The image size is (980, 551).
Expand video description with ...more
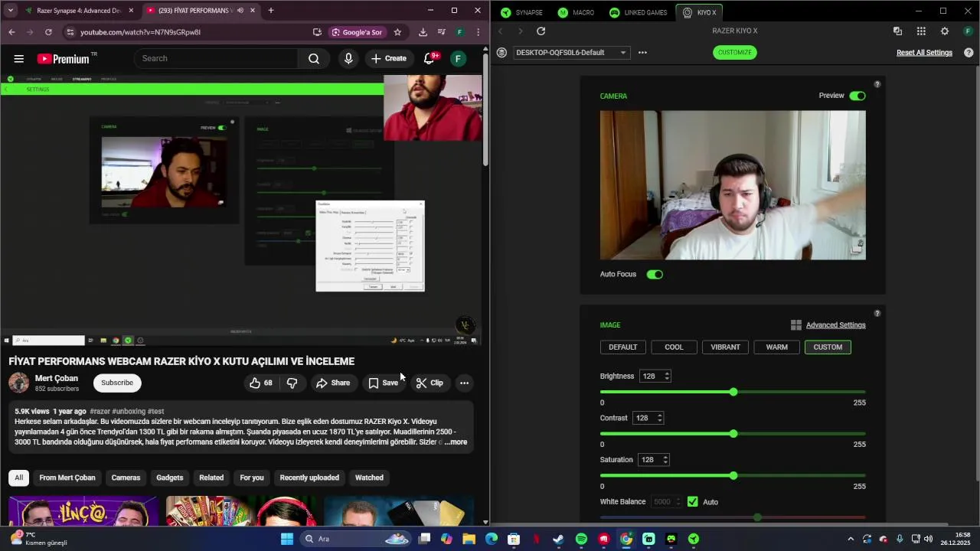pyautogui.click(x=456, y=442)
